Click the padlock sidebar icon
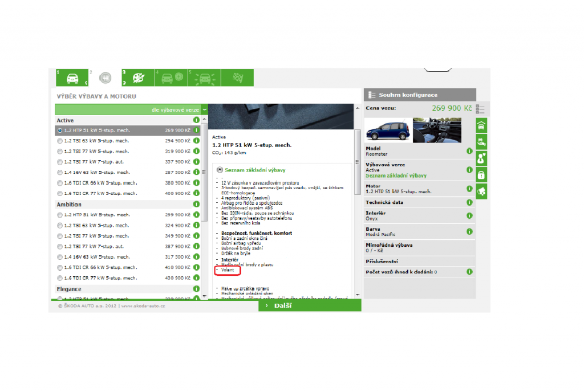584x392 pixels. (481, 175)
